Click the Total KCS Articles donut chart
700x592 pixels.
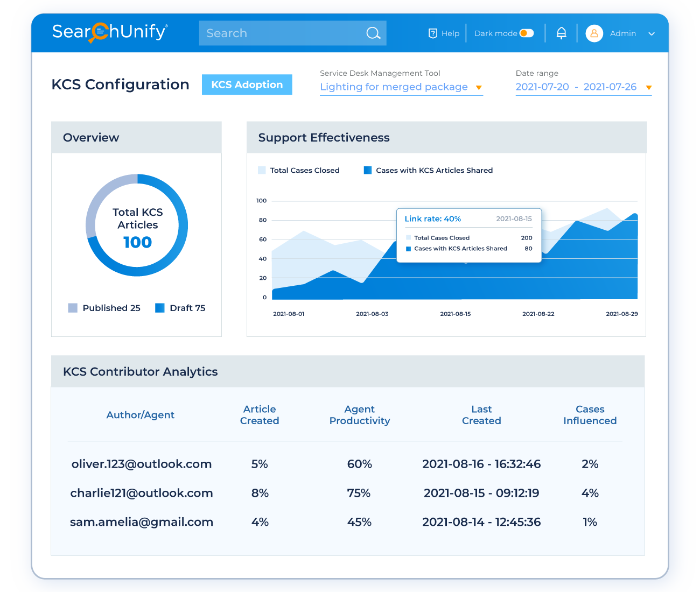click(137, 225)
